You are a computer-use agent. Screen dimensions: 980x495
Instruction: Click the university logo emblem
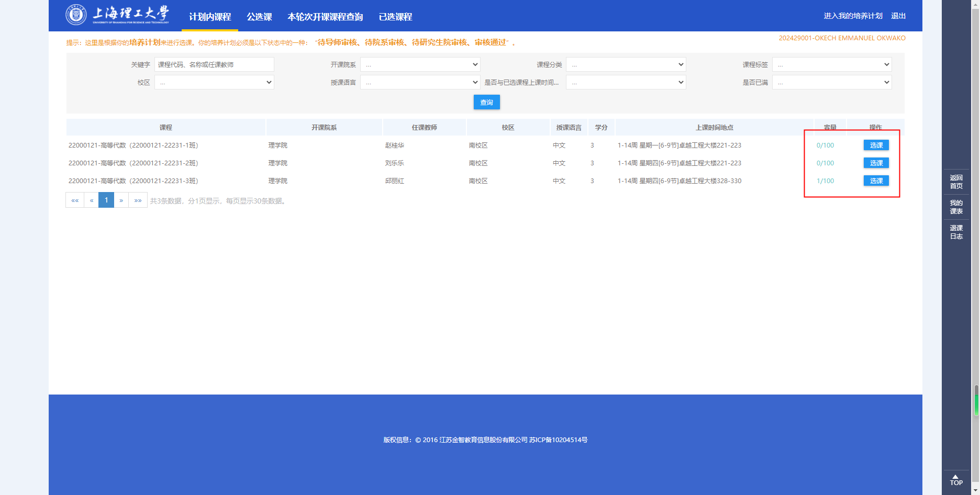coord(76,15)
